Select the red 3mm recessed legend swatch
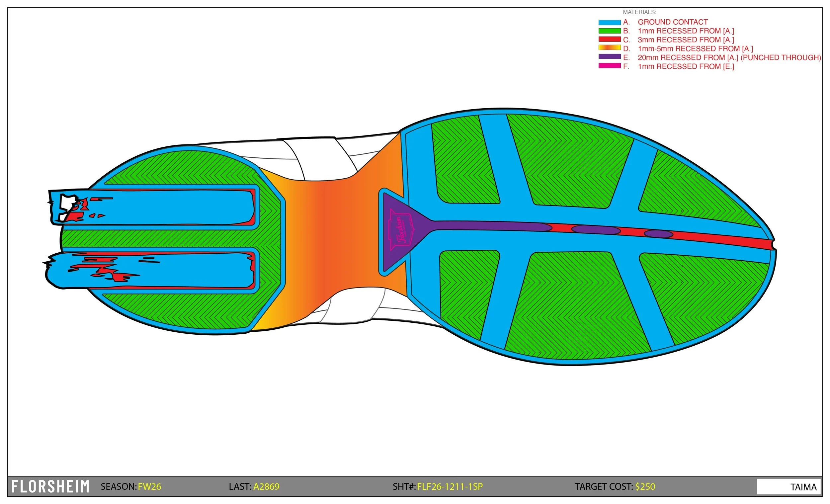Viewport: 830px width, 504px height. pos(609,40)
